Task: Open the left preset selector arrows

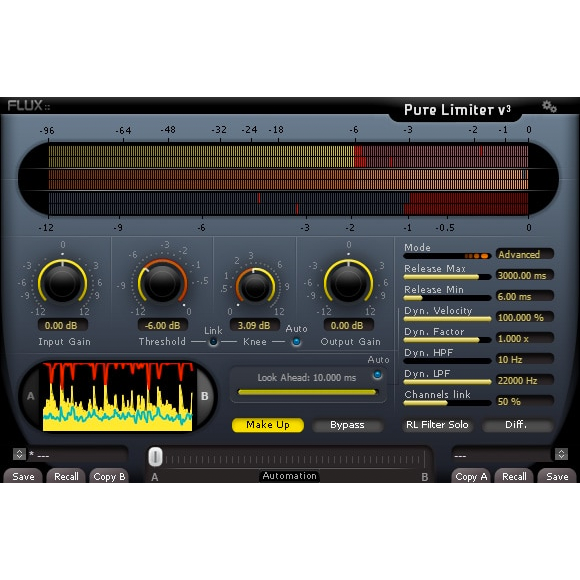Action: tap(19, 454)
